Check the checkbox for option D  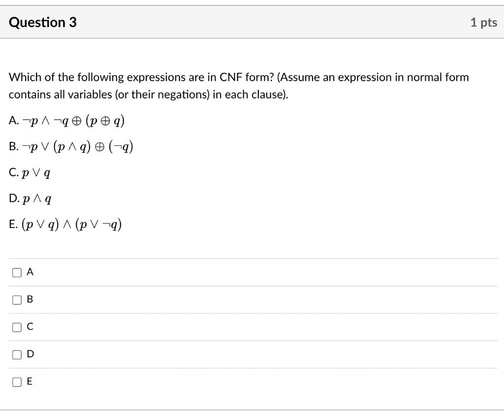(x=17, y=354)
